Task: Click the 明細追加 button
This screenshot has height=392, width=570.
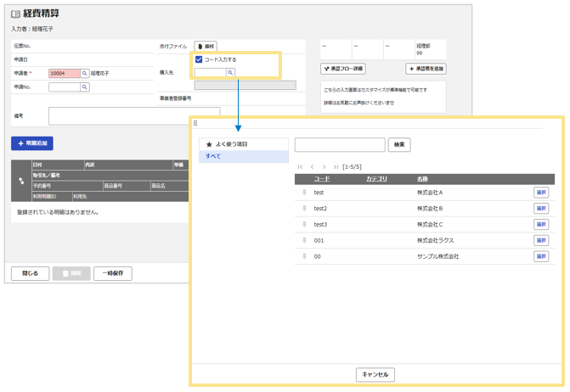Action: click(x=32, y=143)
